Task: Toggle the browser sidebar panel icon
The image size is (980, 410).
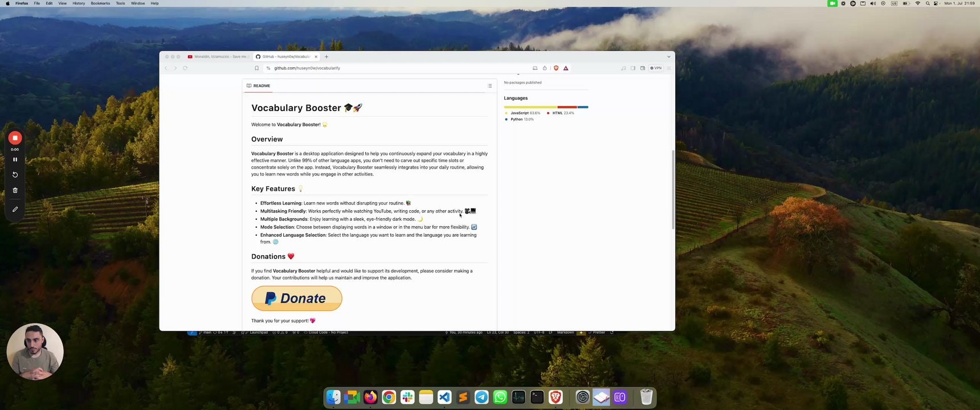Action: pyautogui.click(x=633, y=68)
